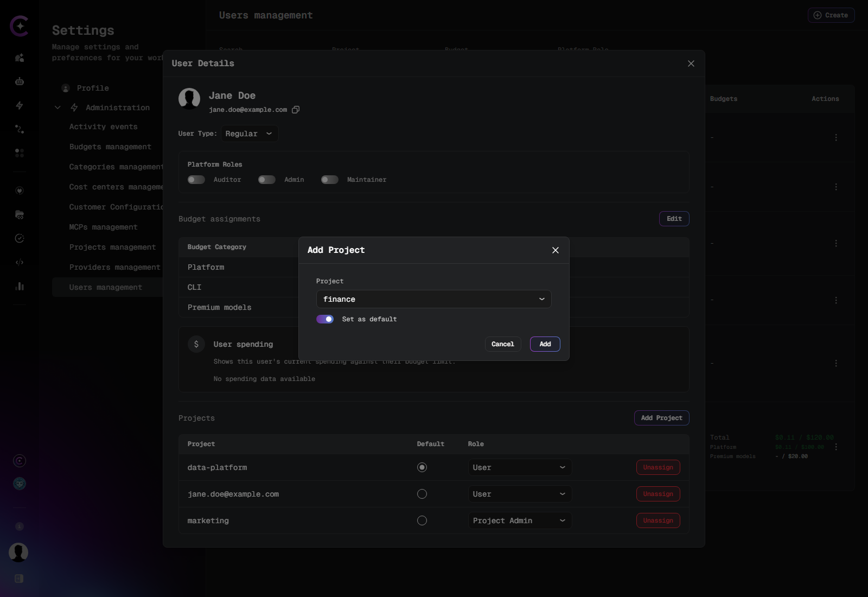Open the User Type Regular dropdown
Image resolution: width=868 pixels, height=597 pixels.
tap(250, 134)
